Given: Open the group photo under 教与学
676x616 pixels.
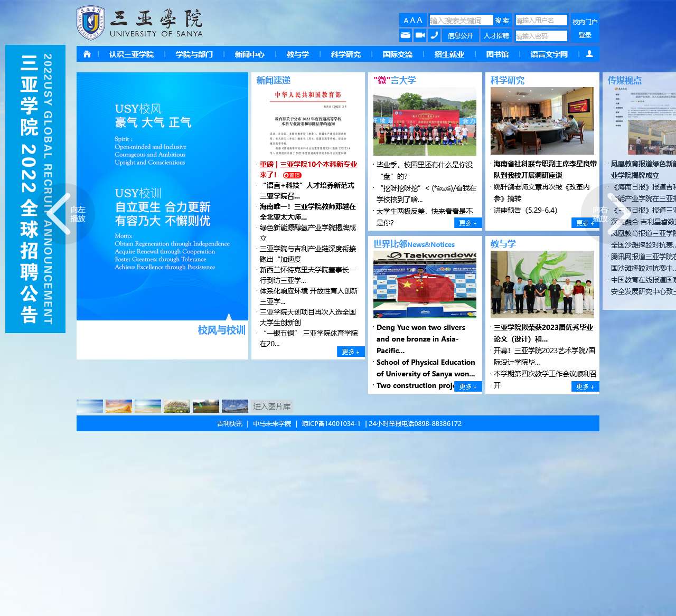Looking at the screenshot, I should click(542, 285).
